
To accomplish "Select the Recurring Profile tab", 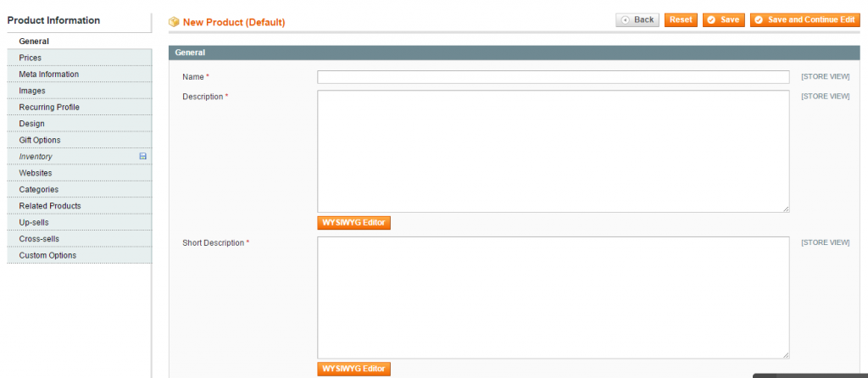I will pos(79,107).
